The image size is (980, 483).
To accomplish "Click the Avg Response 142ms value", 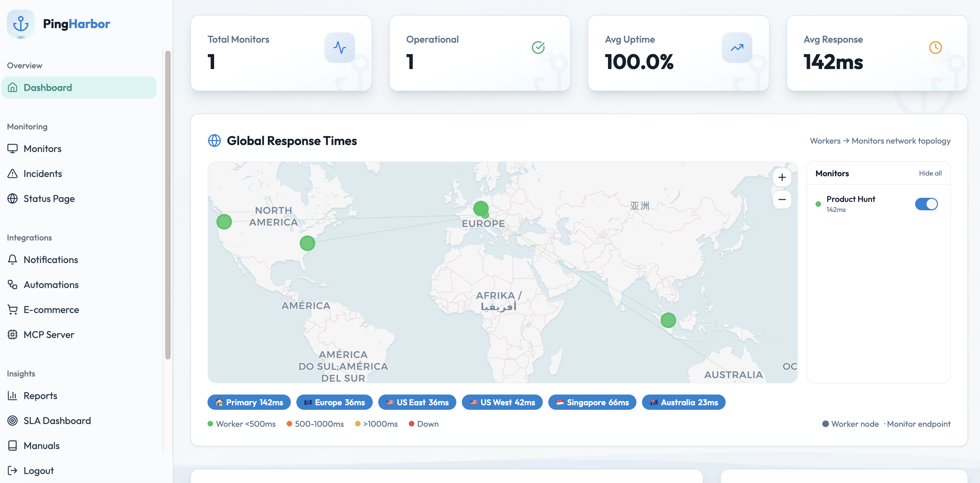I will click(833, 62).
